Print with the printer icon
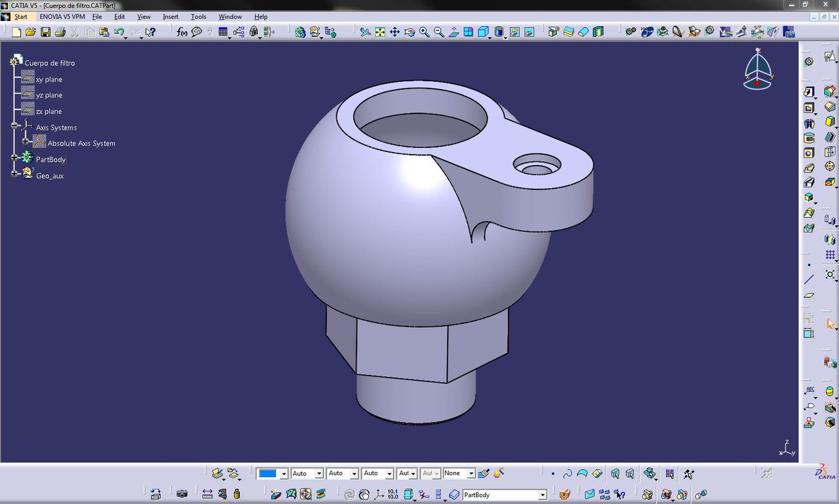Viewport: 839px width, 504px height. click(x=60, y=31)
